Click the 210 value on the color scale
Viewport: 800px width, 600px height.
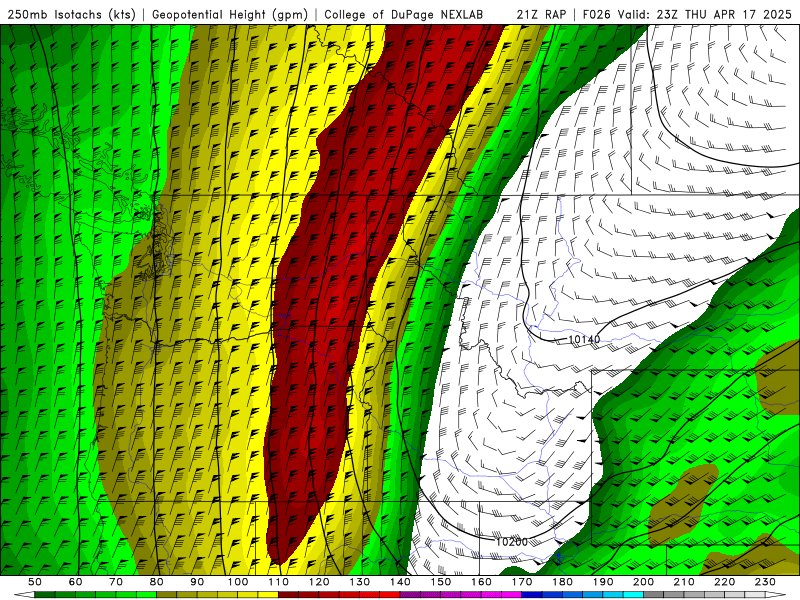[x=684, y=582]
